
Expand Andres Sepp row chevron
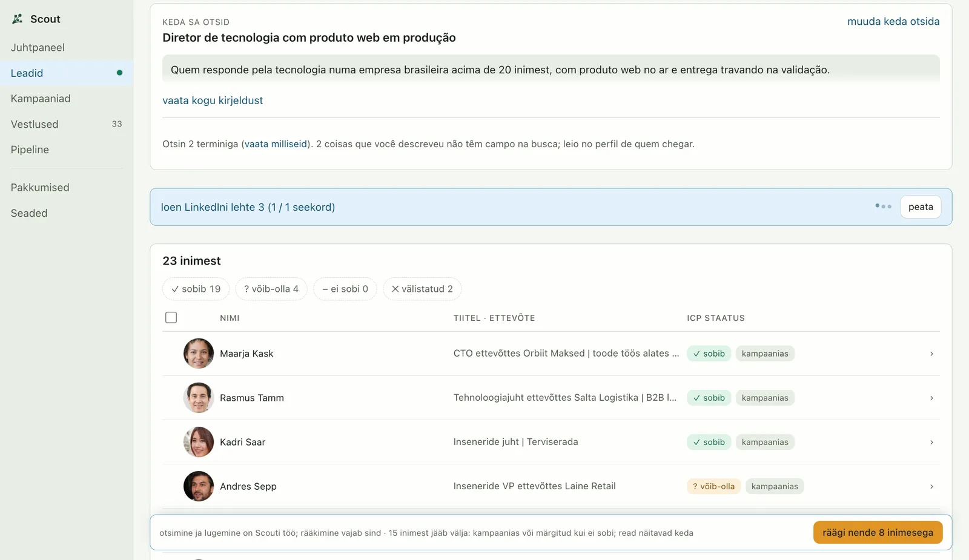931,486
